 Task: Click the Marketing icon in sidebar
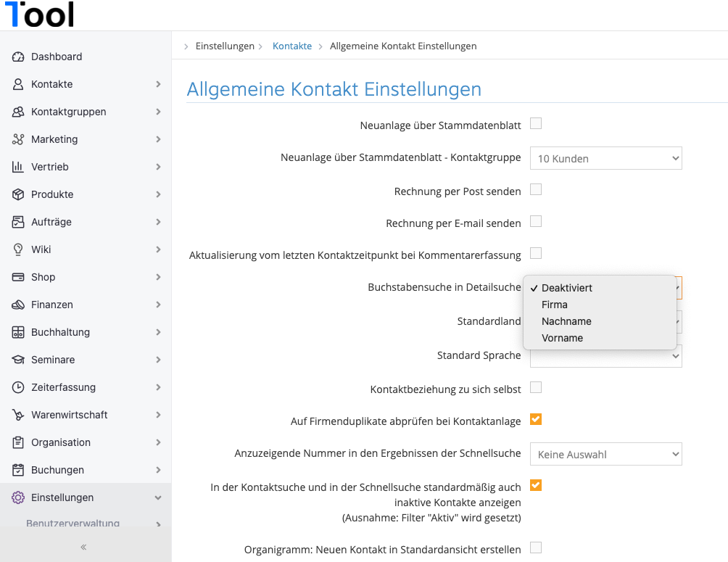[x=17, y=139]
